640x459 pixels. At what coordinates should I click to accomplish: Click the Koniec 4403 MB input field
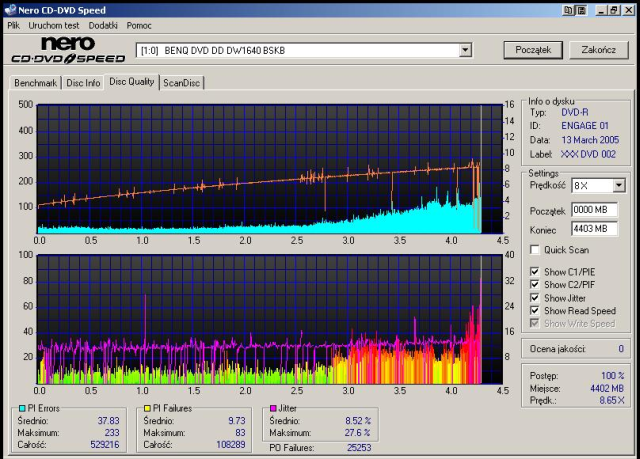tap(594, 228)
